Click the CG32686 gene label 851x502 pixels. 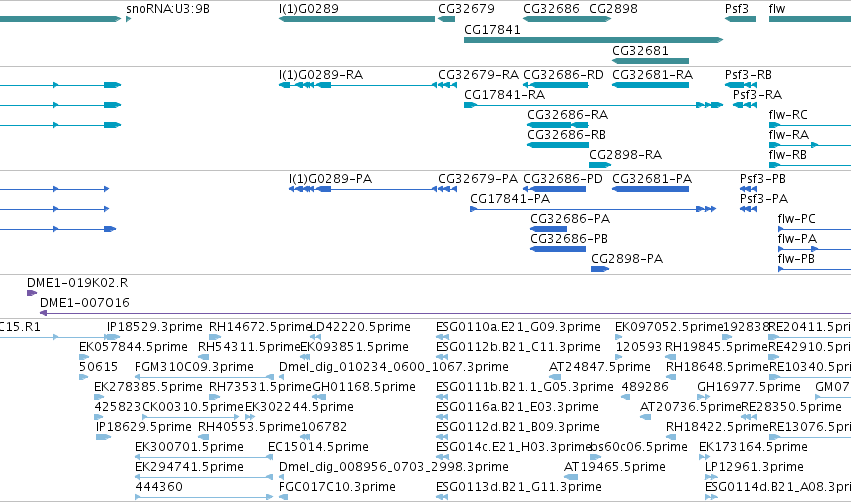click(x=551, y=9)
